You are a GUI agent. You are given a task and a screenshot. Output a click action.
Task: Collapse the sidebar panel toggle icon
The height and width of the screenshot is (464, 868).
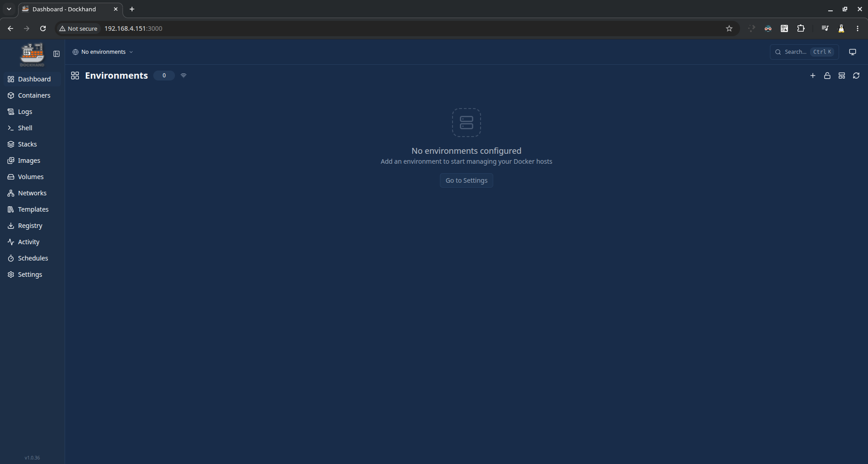click(x=57, y=54)
